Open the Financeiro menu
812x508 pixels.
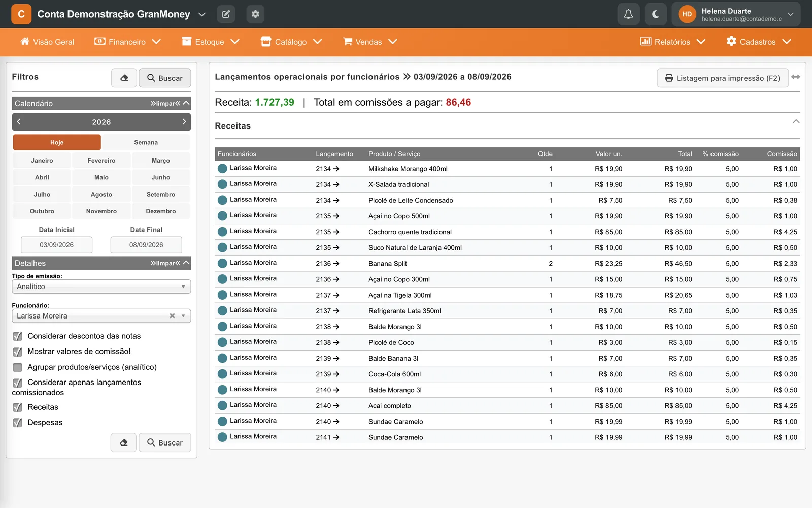(x=127, y=42)
